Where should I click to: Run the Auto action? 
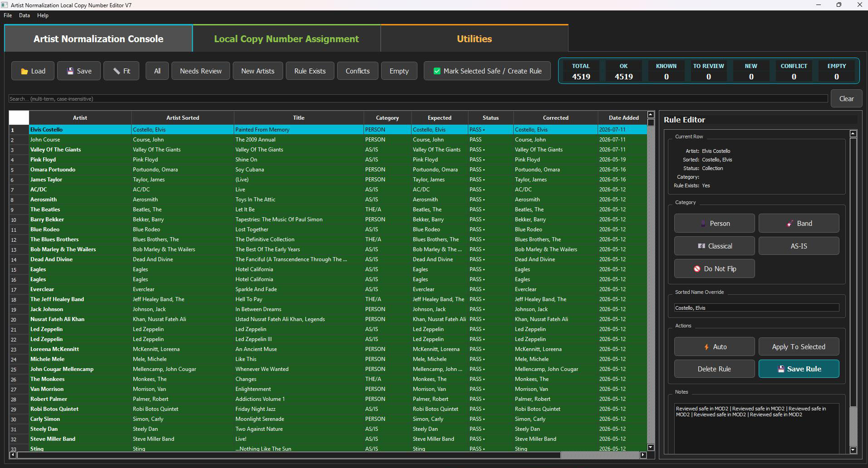(x=714, y=347)
